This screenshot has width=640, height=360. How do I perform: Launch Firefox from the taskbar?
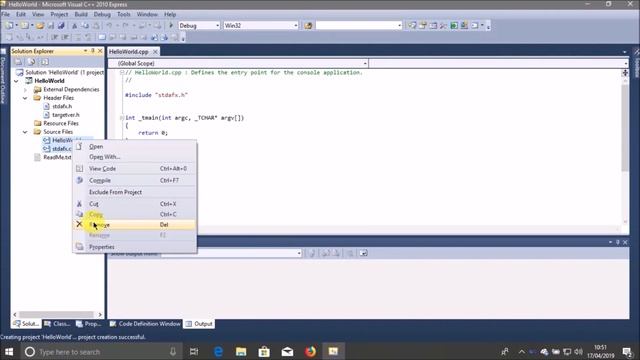(x=310, y=351)
